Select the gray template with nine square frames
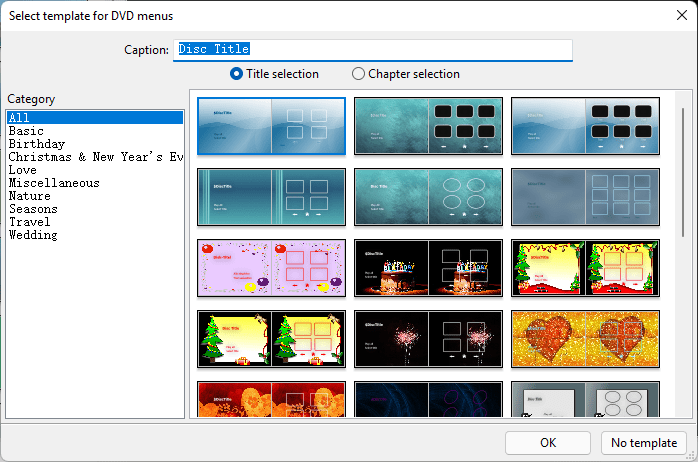This screenshot has height=462, width=698. tap(585, 197)
